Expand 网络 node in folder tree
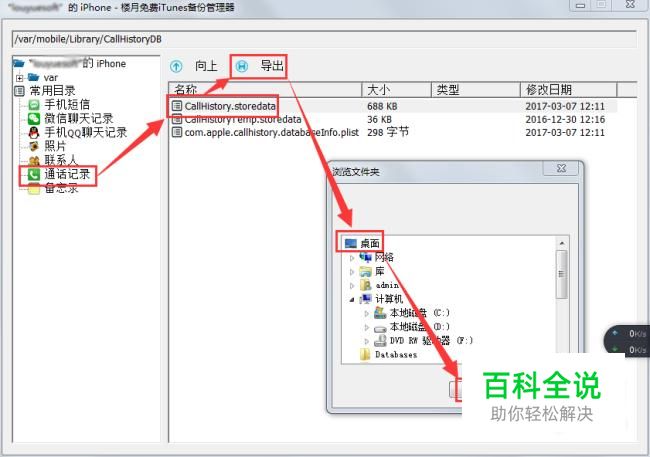 (352, 258)
